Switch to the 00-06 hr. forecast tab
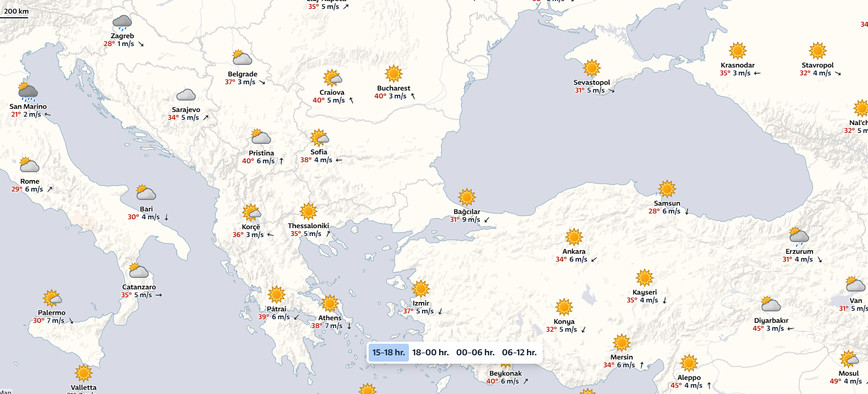 pos(475,353)
